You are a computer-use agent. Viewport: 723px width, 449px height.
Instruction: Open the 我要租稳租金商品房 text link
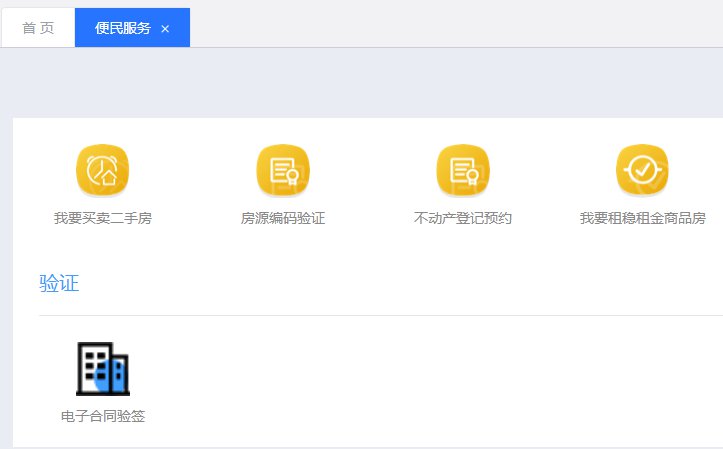point(642,218)
